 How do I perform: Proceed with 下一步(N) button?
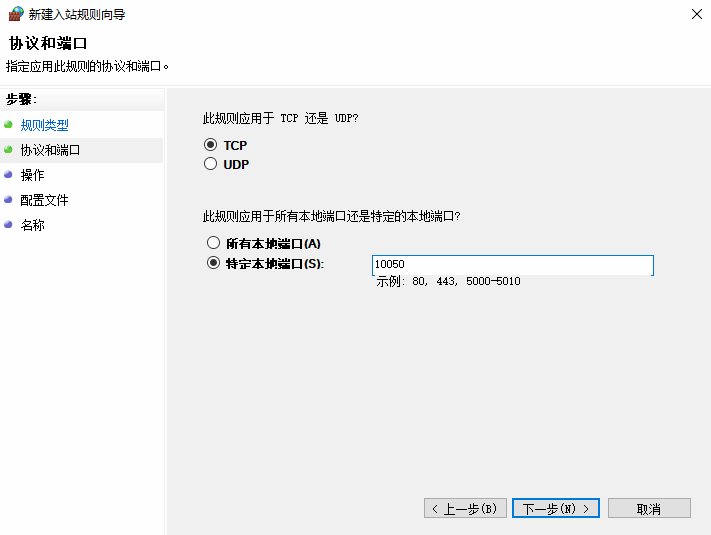point(556,508)
